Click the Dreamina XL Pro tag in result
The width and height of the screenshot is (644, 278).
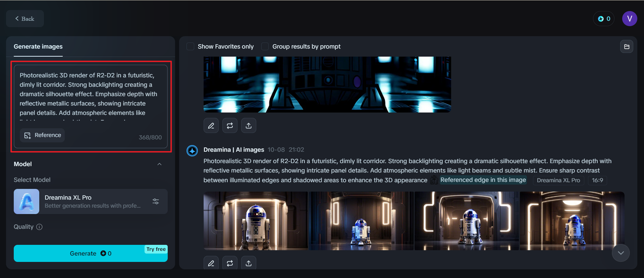[558, 180]
